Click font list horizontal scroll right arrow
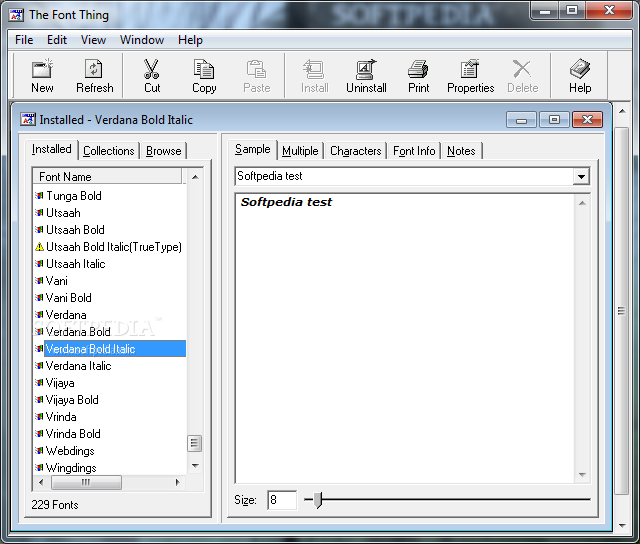This screenshot has height=544, width=640. pyautogui.click(x=177, y=482)
